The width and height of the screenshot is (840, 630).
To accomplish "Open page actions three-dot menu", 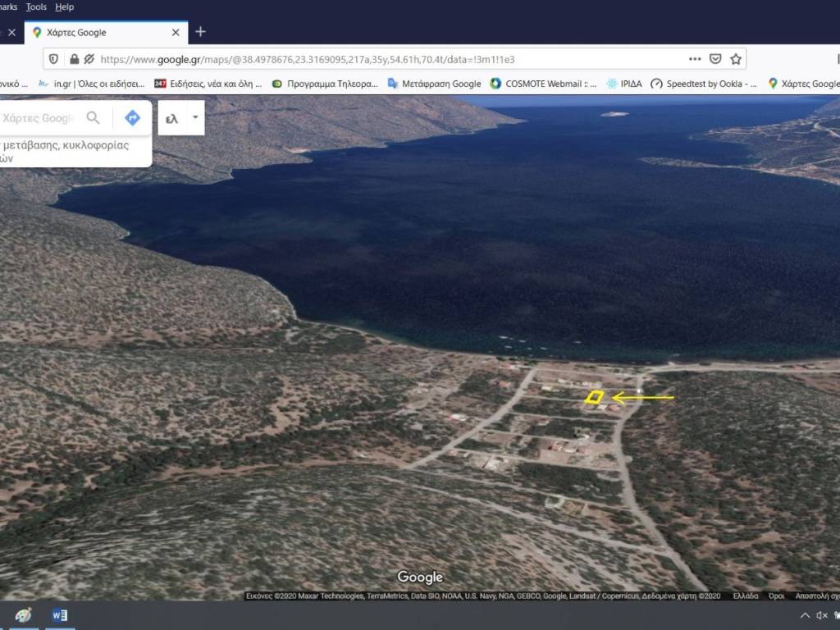I will click(x=695, y=59).
